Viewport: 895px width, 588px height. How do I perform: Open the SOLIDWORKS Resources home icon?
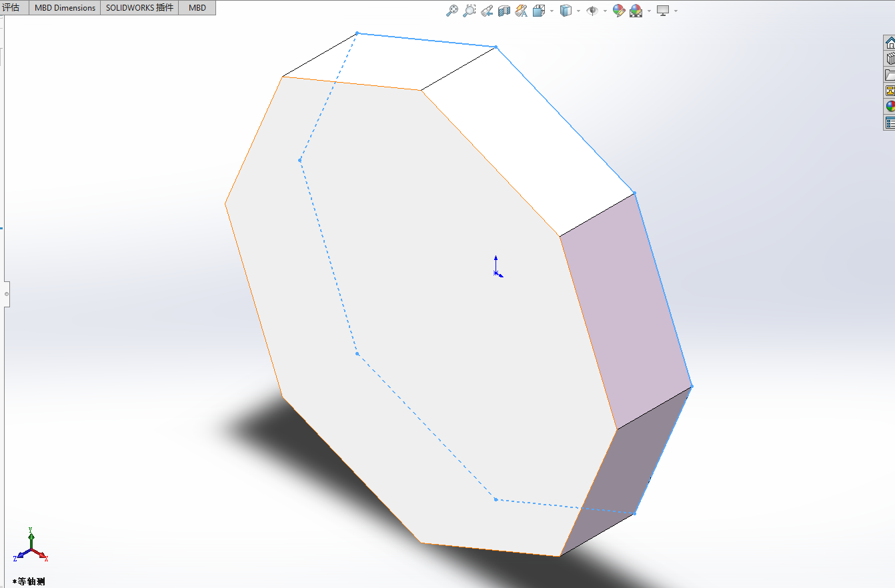pyautogui.click(x=890, y=42)
